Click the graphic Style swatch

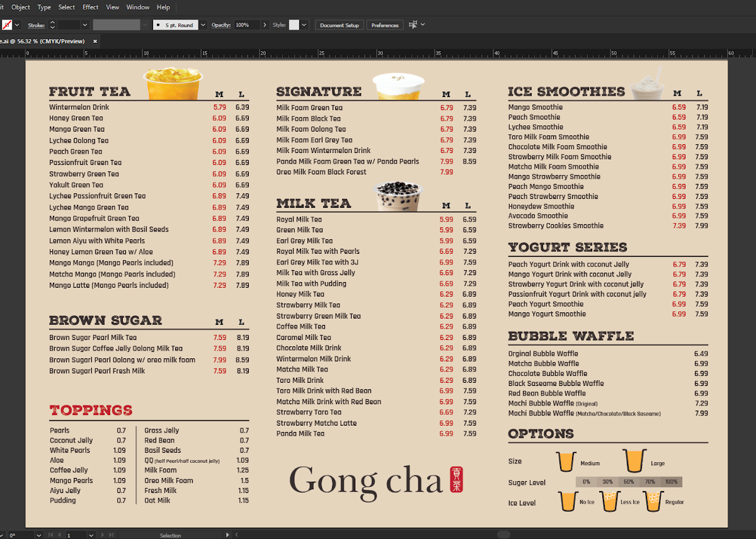pyautogui.click(x=294, y=25)
